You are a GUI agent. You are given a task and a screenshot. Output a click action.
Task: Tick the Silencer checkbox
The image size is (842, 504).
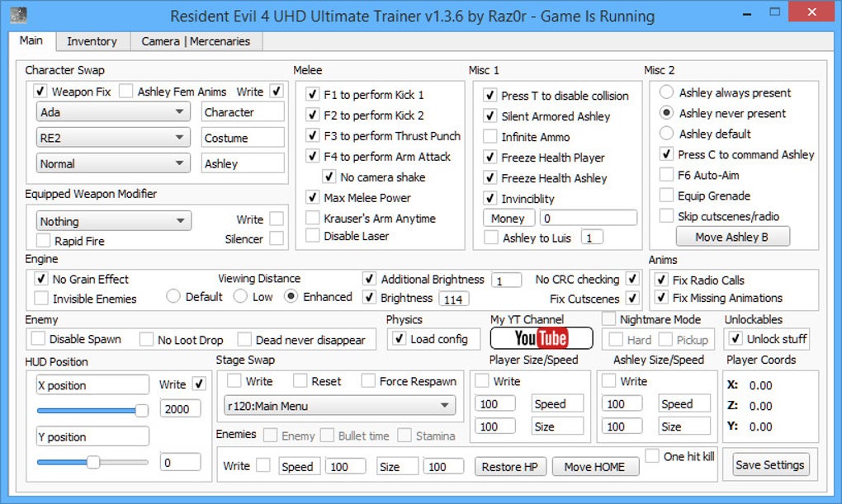pos(277,238)
